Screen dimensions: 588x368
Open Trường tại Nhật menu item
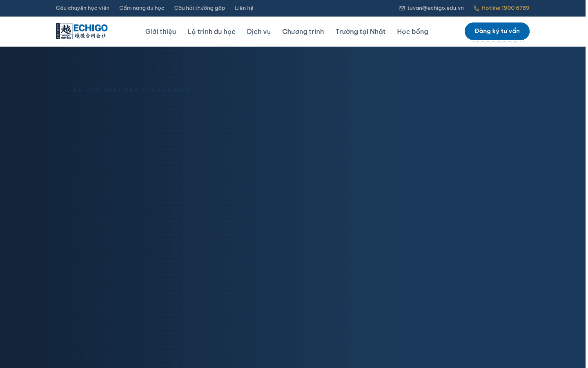point(361,31)
